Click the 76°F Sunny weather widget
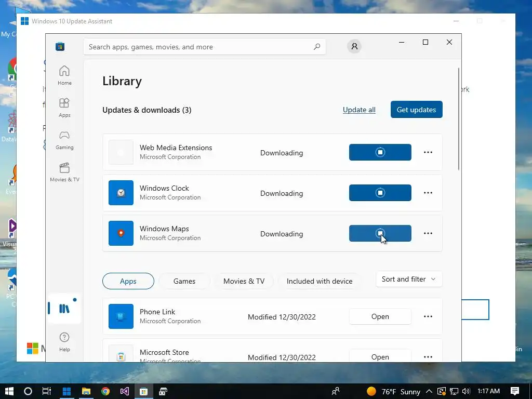Viewport: 532px width, 399px height. pos(394,392)
